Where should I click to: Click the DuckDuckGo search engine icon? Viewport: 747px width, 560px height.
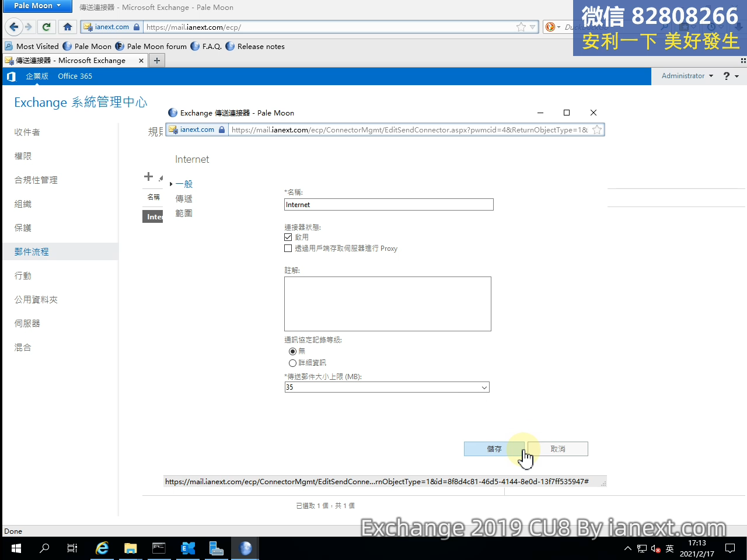click(x=550, y=27)
